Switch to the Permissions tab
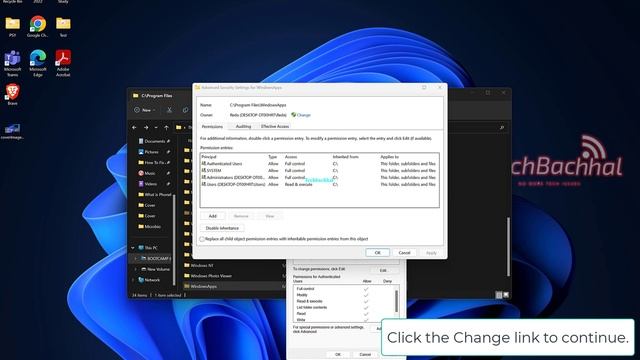 coord(213,127)
